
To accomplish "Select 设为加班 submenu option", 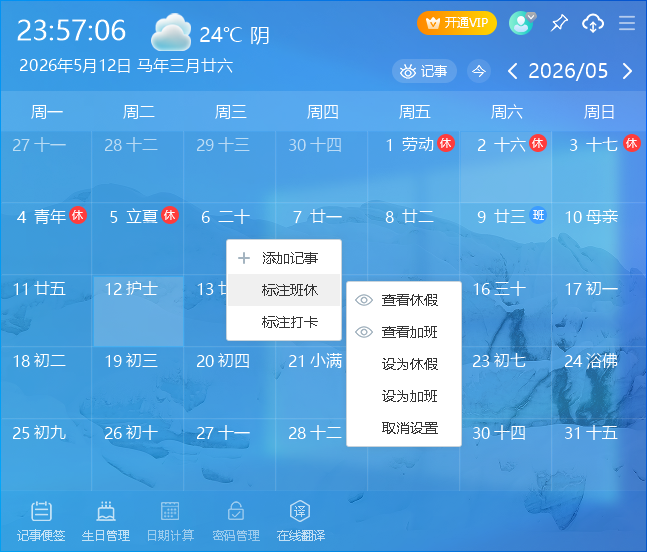I will coord(404,396).
